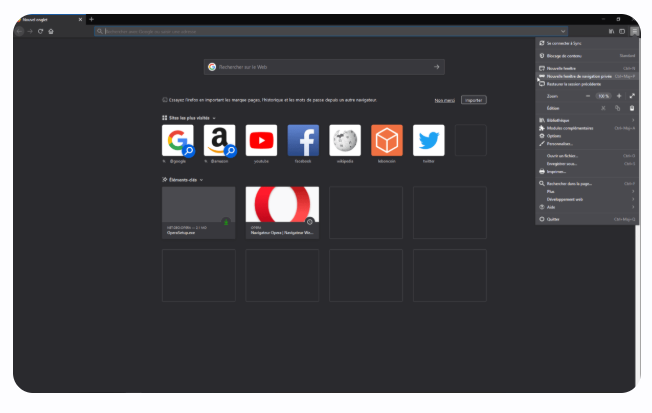This screenshot has height=413, width=652.
Task: Expand the Bibliothèque submenu
Action: point(587,120)
